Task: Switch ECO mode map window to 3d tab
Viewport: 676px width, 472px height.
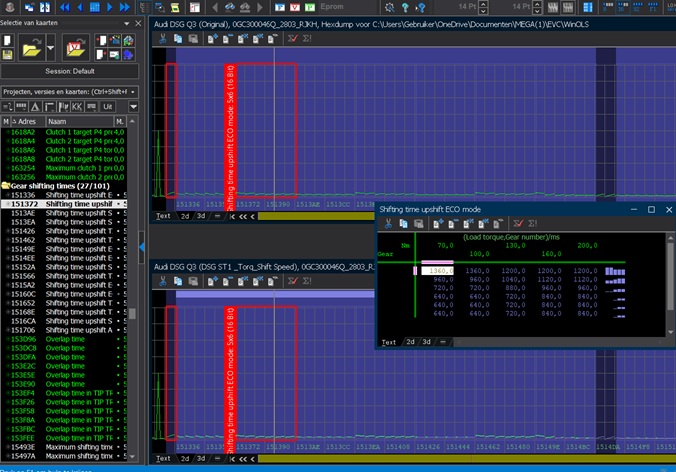Action: click(426, 342)
